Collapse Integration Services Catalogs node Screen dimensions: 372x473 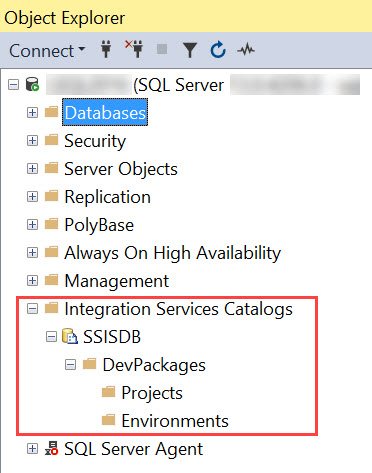[32, 309]
